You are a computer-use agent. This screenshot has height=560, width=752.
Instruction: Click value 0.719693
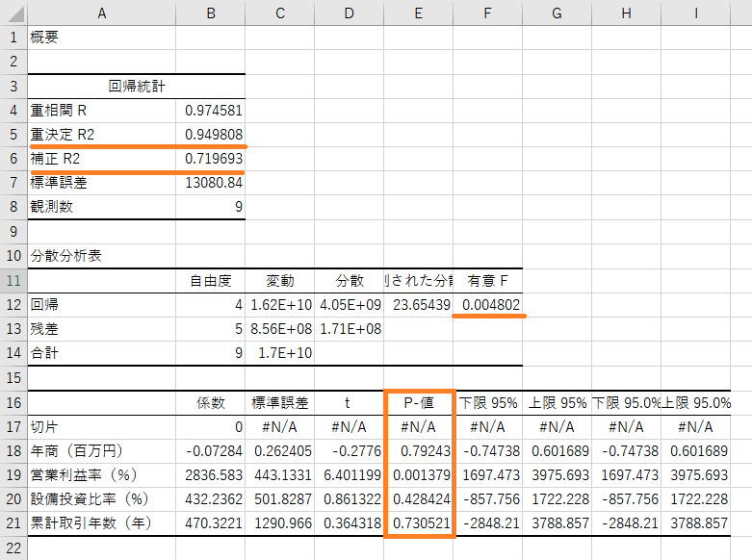coord(214,158)
